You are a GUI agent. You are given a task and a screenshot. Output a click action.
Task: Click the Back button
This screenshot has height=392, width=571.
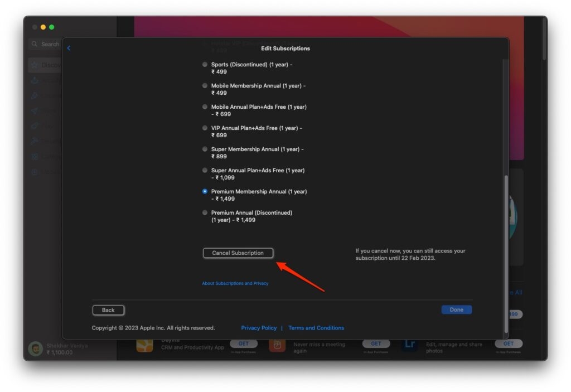(x=108, y=310)
